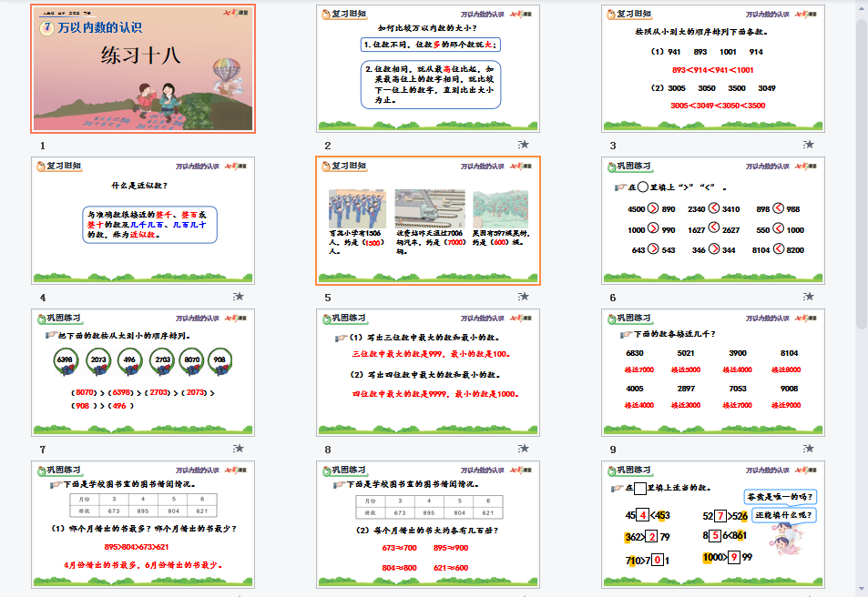Click slide number label 5
Screen dimensions: 868x597
(328, 298)
